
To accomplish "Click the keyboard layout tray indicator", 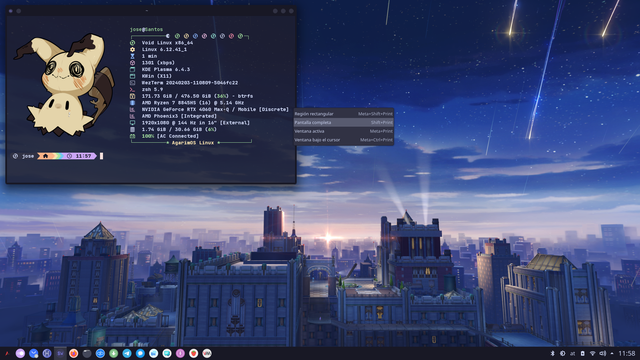I will [x=573, y=353].
